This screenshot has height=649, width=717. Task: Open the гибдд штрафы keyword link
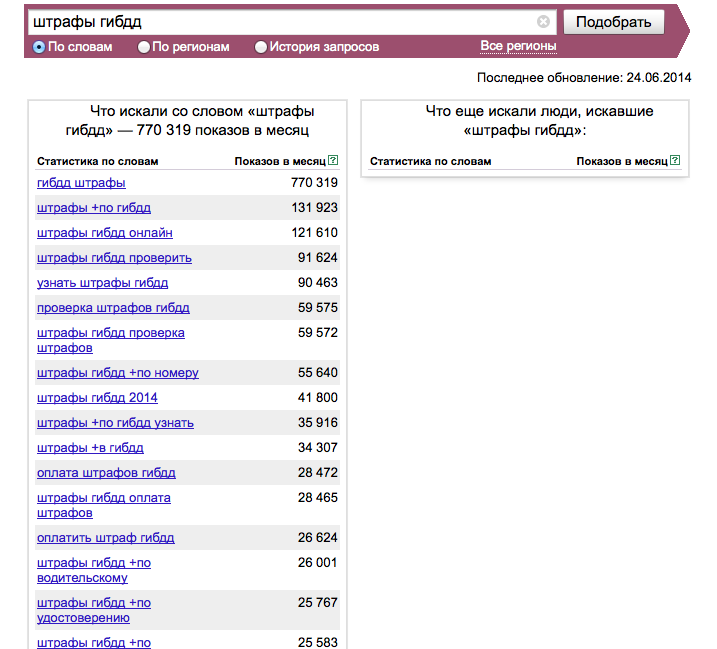tap(81, 183)
